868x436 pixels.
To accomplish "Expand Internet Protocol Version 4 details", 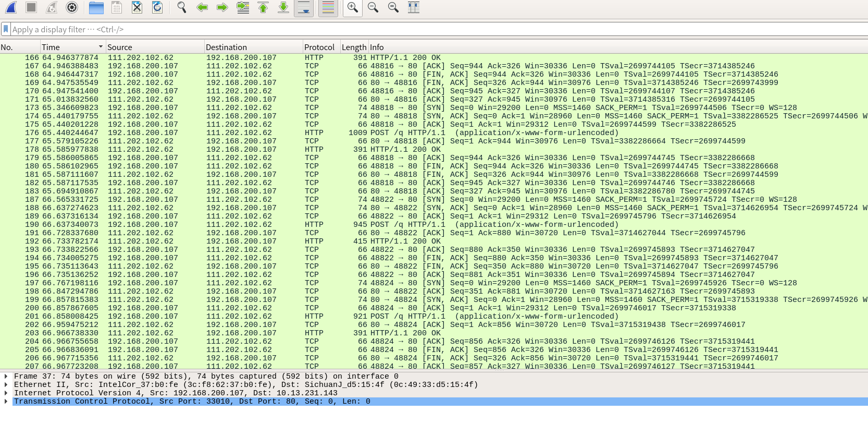I will click(x=6, y=393).
